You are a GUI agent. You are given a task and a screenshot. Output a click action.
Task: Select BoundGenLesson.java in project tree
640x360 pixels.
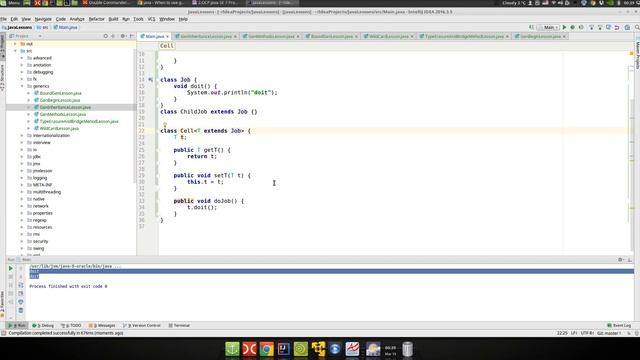[60, 93]
